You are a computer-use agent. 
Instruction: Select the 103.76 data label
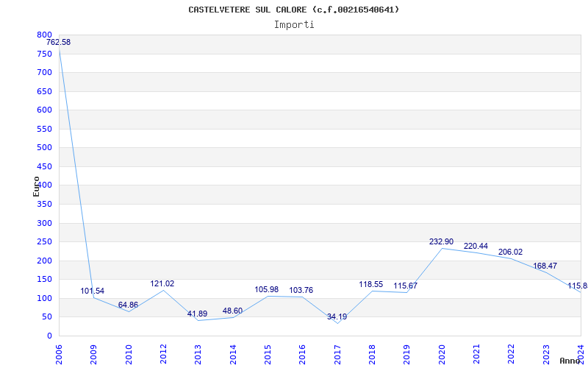(x=301, y=290)
